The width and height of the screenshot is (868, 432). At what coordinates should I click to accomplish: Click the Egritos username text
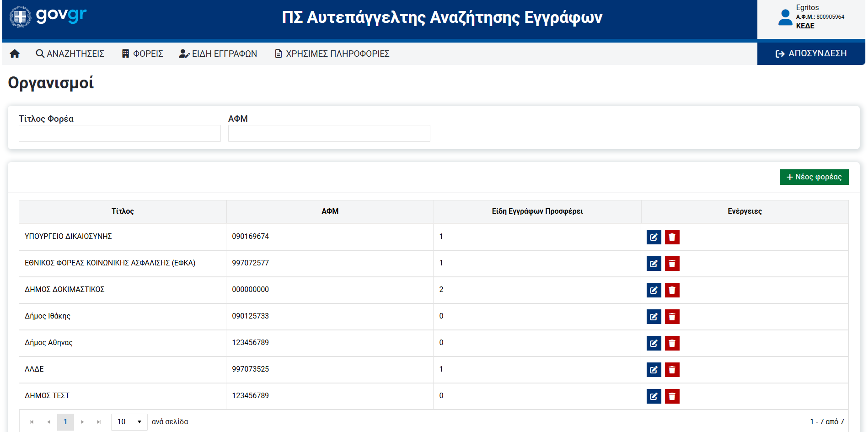click(807, 8)
